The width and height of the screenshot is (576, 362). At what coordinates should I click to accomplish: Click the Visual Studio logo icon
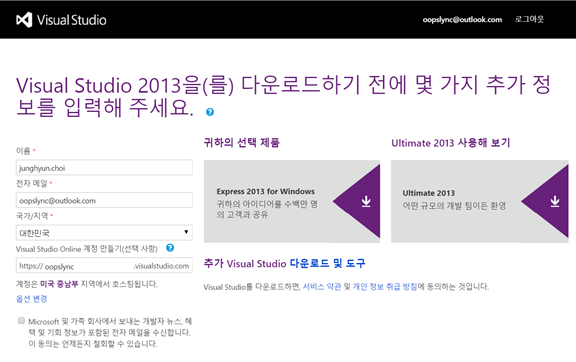point(24,20)
